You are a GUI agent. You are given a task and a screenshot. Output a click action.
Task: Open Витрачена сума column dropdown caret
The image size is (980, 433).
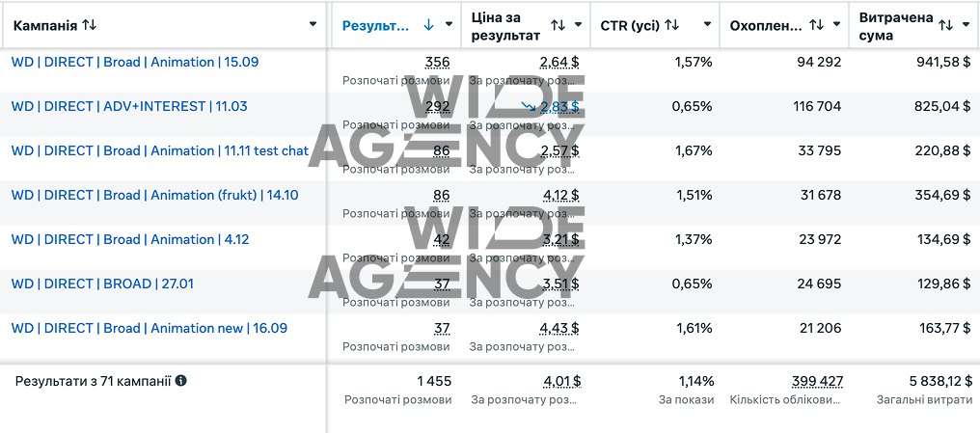(x=966, y=25)
